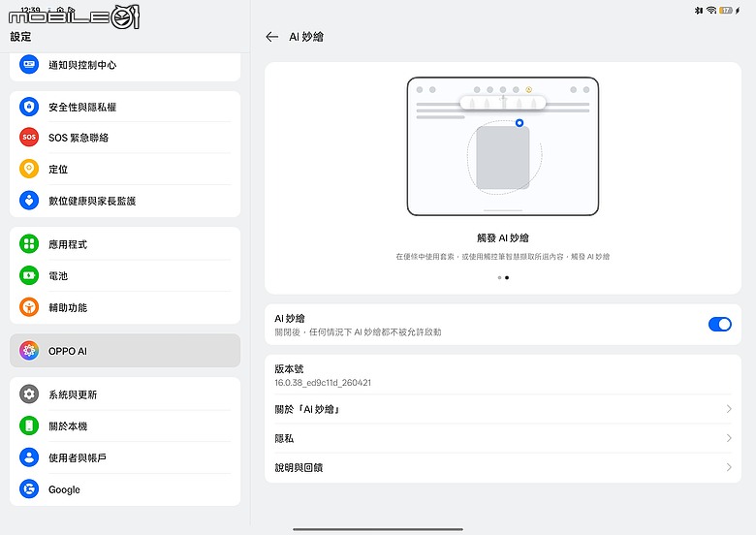This screenshot has height=535, width=756.
Task: Open SOS 緊急聯絡 settings
Action: 125,138
